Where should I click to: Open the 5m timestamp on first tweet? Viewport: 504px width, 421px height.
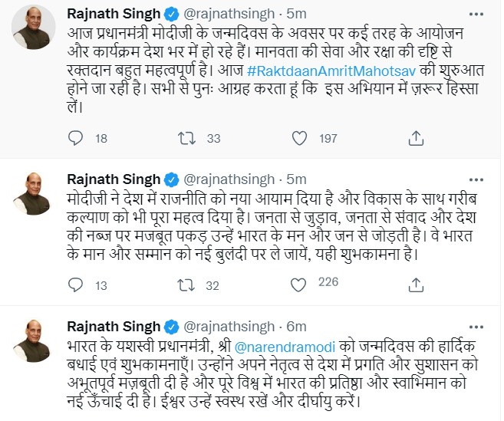tap(296, 14)
